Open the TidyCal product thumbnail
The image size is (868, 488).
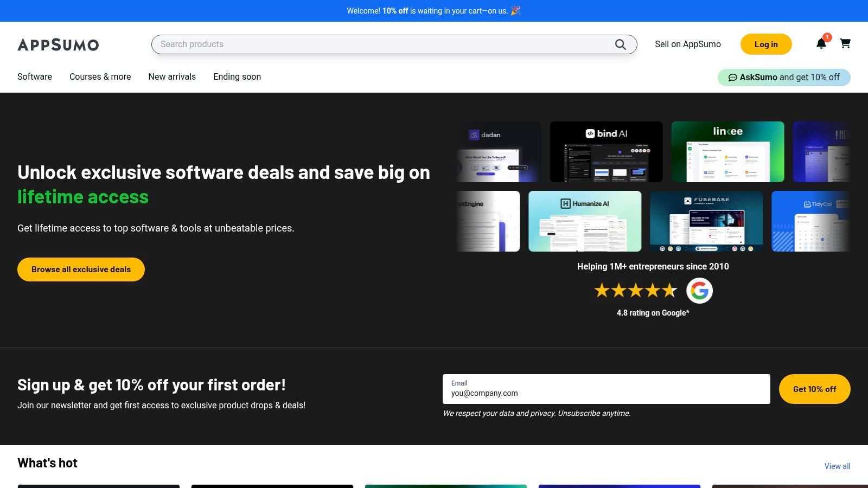click(810, 221)
